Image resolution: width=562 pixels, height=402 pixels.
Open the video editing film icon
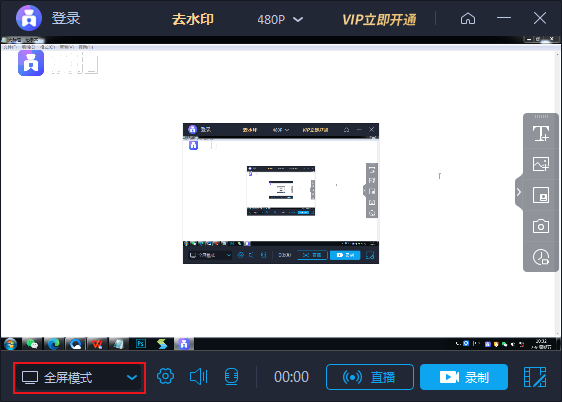tap(535, 377)
